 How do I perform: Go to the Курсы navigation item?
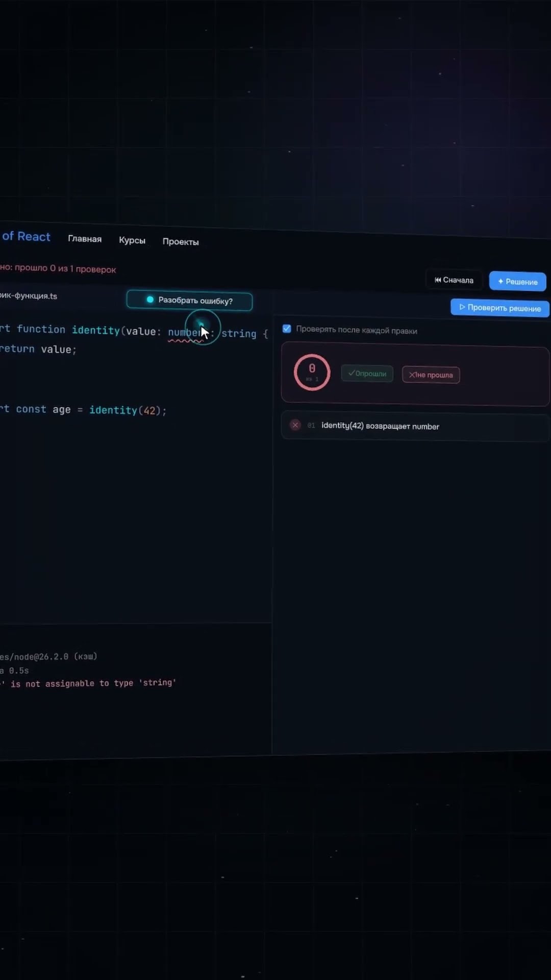pos(132,240)
